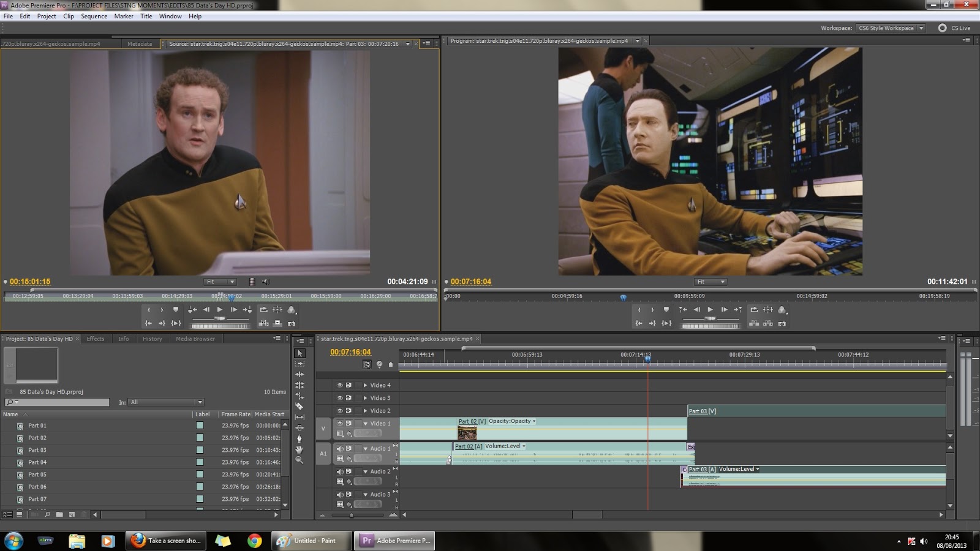Mute Audio 3 track speaker toggle
Image resolution: width=980 pixels, height=551 pixels.
click(x=340, y=495)
